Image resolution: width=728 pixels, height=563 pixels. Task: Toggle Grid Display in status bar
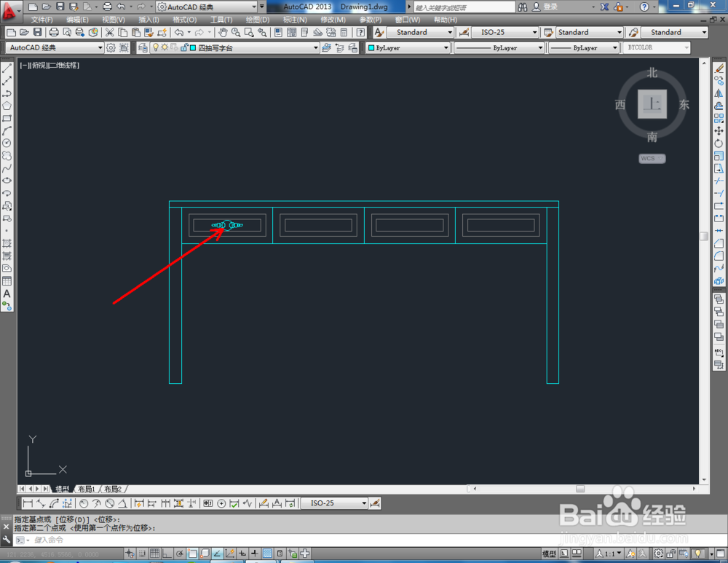pos(154,554)
